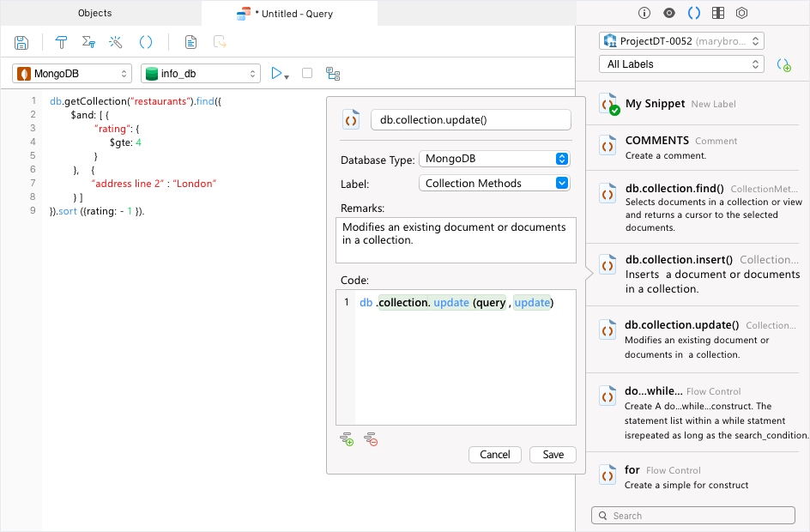Click the "address line 2" key in editor
The height and width of the screenshot is (532, 810).
127,184
